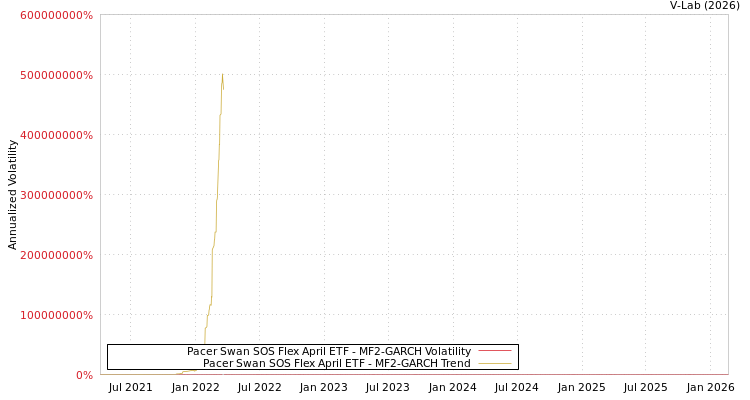Click the Jul 2023 x-axis label
Screen dimensions: 750x400
[387, 387]
